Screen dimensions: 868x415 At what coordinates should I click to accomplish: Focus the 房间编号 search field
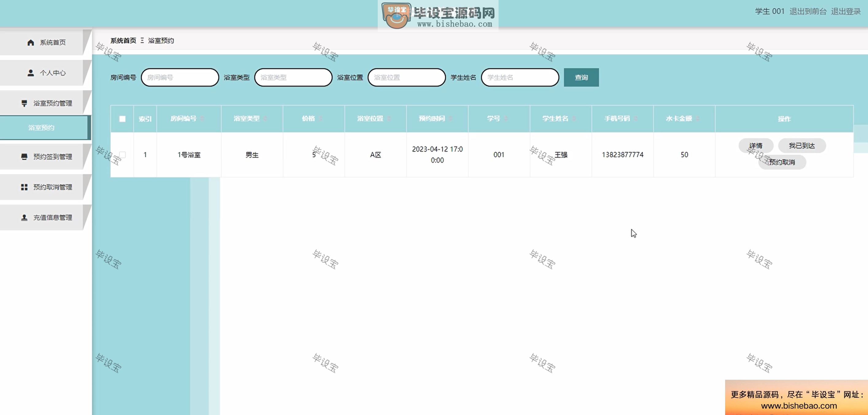[x=180, y=78]
